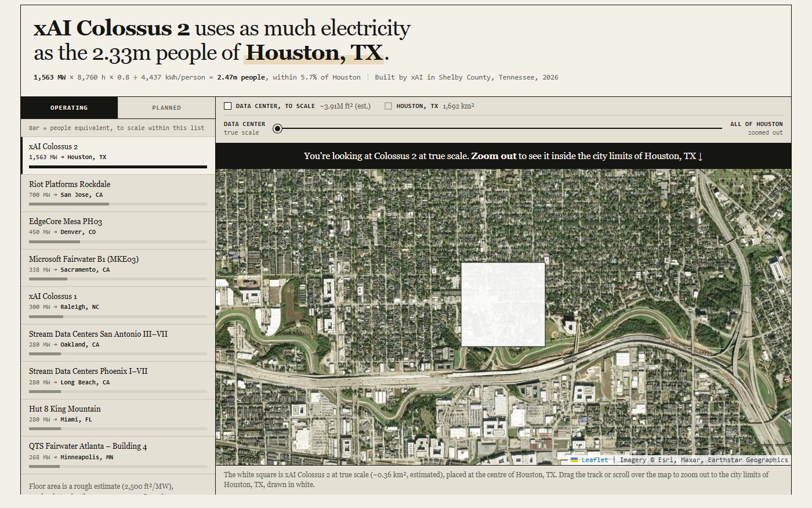Screen dimensions: 812x508
Task: Open Microsoft Fairwater B1 (MKE03) entry
Action: 118,268
